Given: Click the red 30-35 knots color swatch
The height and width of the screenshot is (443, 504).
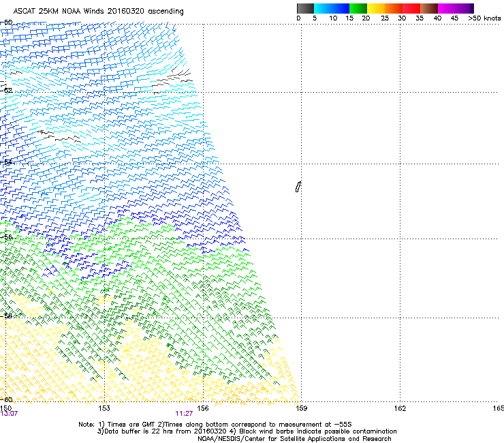Looking at the screenshot, I should pos(411,8).
